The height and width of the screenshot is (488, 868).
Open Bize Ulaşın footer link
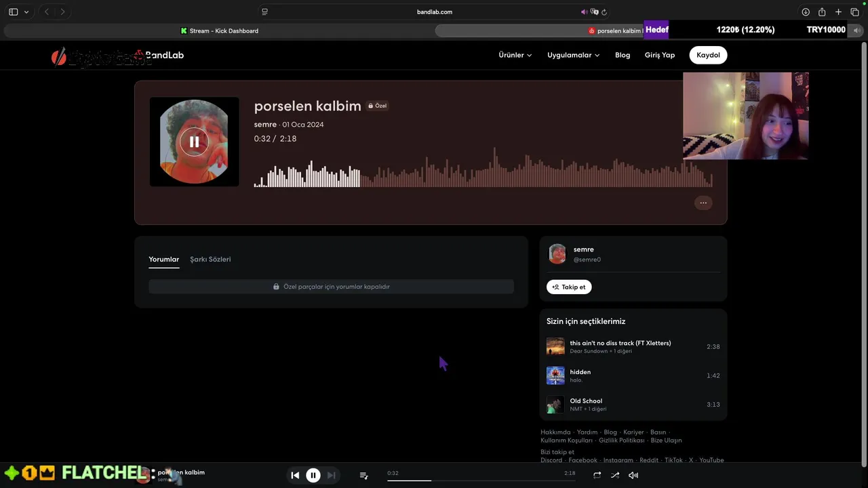(666, 441)
